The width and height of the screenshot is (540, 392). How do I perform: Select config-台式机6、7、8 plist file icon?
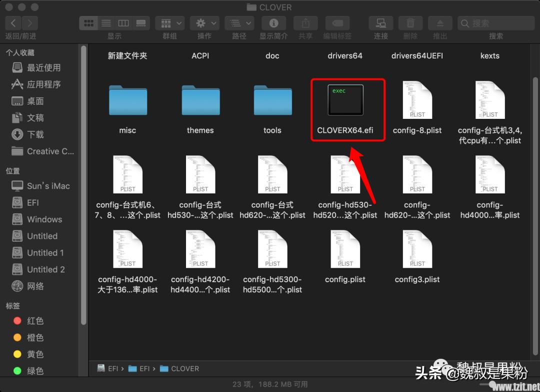[x=128, y=174]
